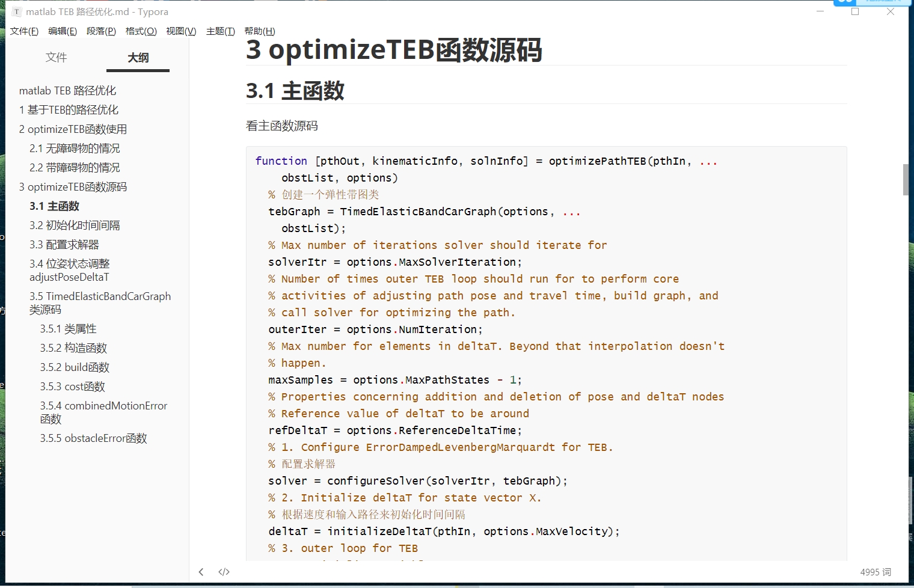The image size is (914, 588).
Task: Toggle source code mode icon
Action: (x=224, y=572)
